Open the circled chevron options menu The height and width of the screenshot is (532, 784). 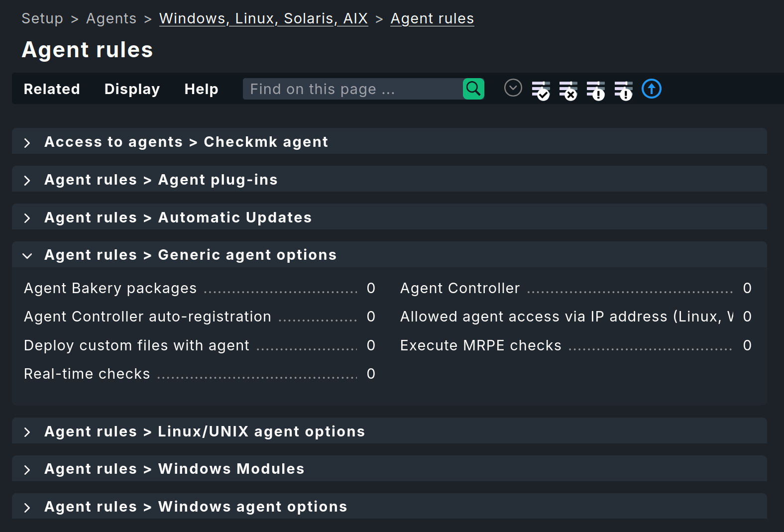pos(513,89)
